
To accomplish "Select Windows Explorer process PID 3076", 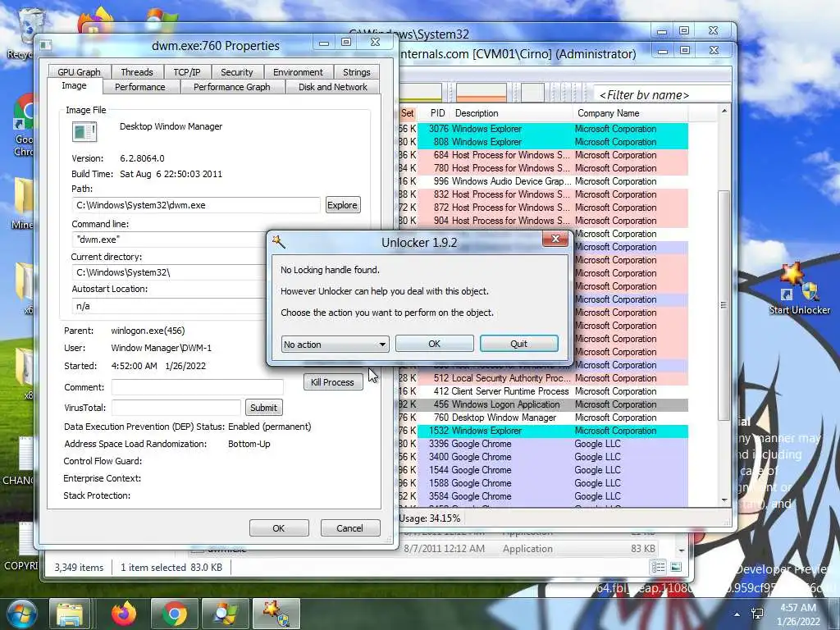I will (544, 129).
